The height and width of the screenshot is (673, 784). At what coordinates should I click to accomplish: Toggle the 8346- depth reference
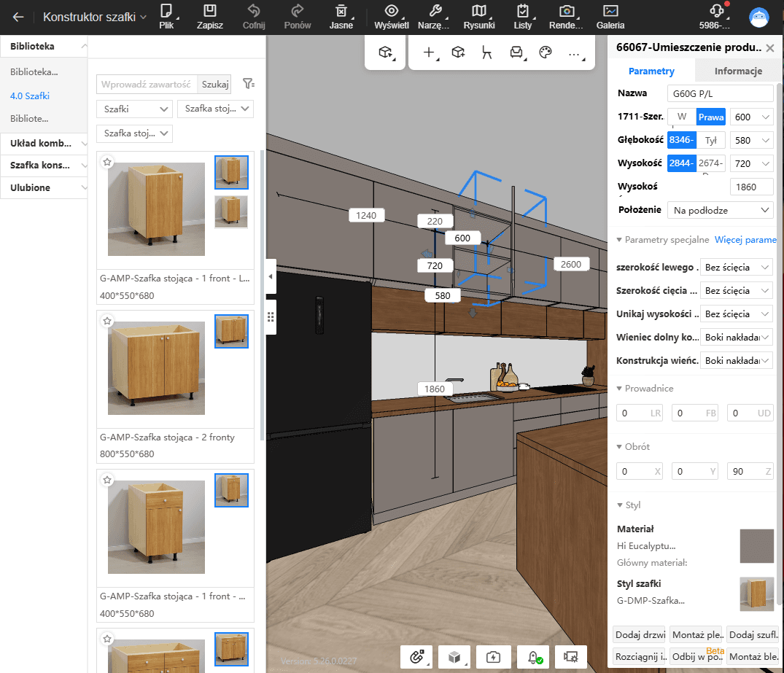pos(681,140)
